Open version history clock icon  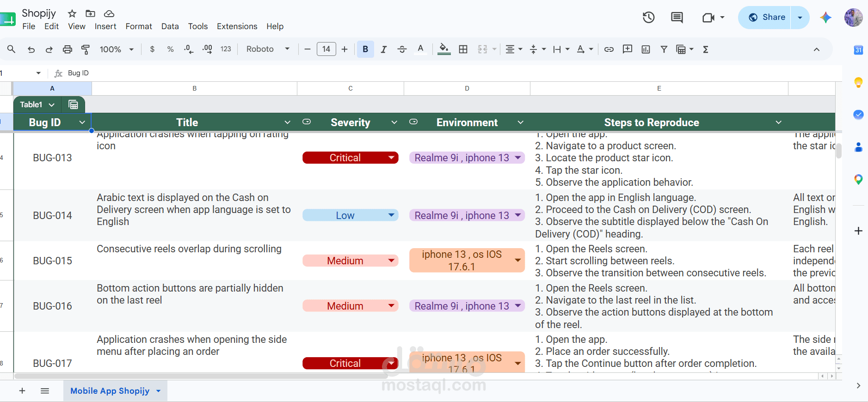click(x=648, y=18)
